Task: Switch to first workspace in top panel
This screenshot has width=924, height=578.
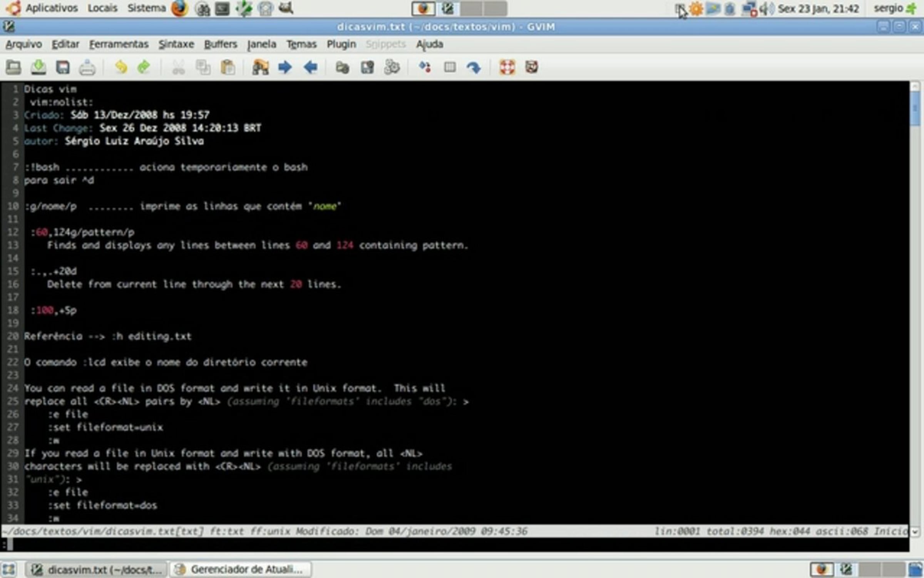Action: point(423,9)
